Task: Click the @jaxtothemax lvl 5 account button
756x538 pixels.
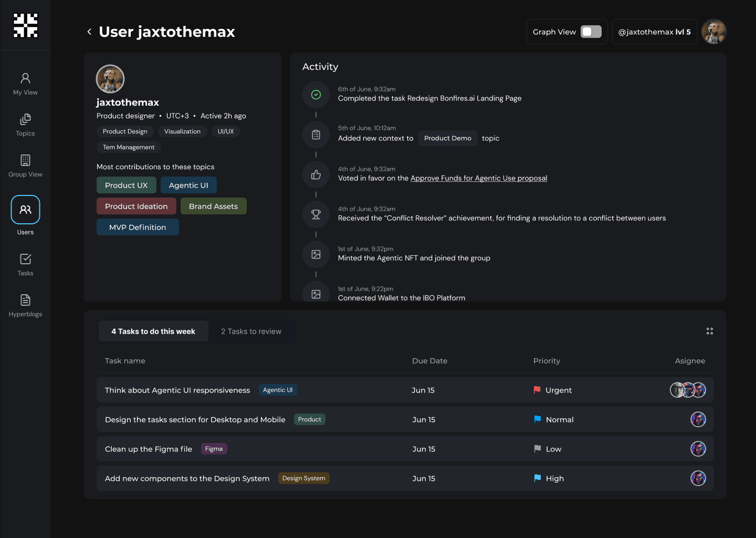Action: (x=654, y=32)
